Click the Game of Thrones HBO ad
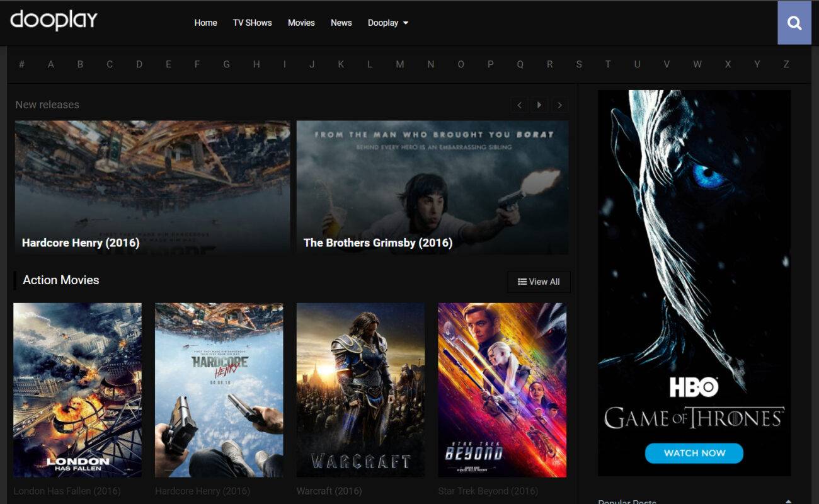This screenshot has height=504, width=819. click(x=694, y=283)
